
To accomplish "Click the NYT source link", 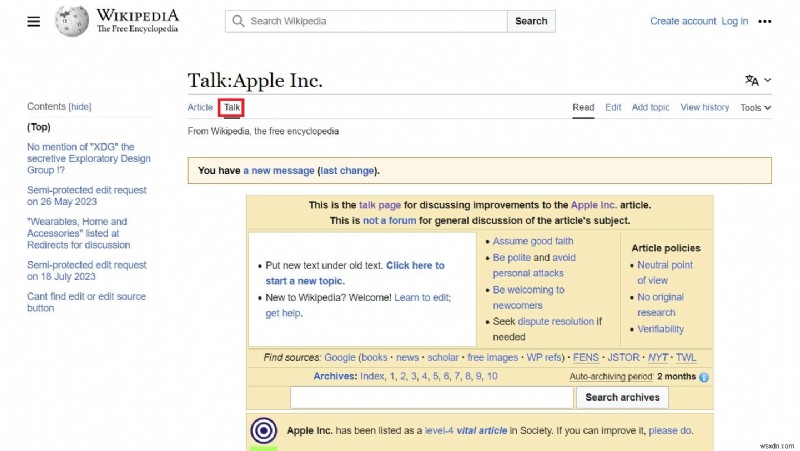I will [x=658, y=358].
